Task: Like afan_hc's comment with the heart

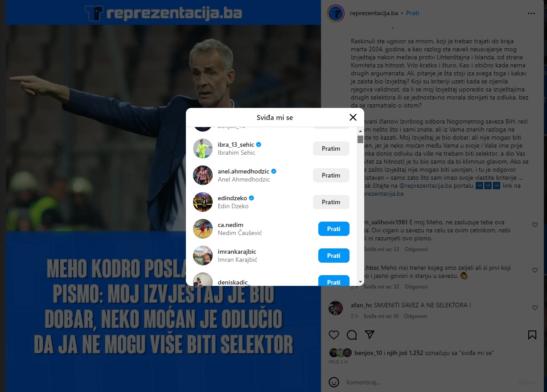Action: 535,308
